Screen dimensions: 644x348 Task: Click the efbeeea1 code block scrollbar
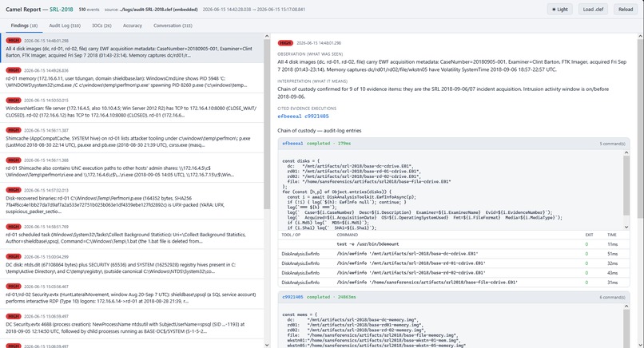626,185
